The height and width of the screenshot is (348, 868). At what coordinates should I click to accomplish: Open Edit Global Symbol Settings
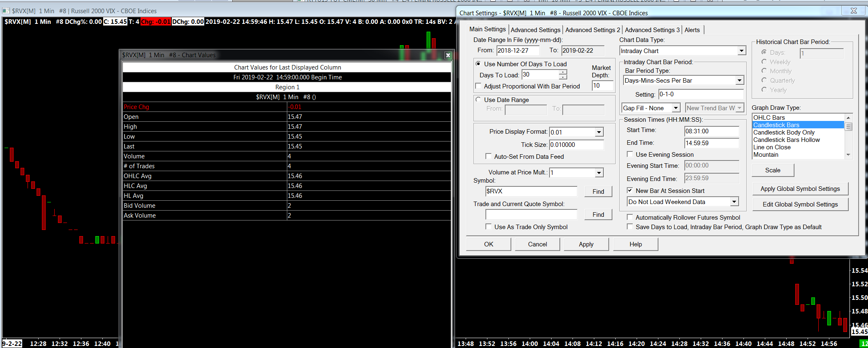pos(800,204)
